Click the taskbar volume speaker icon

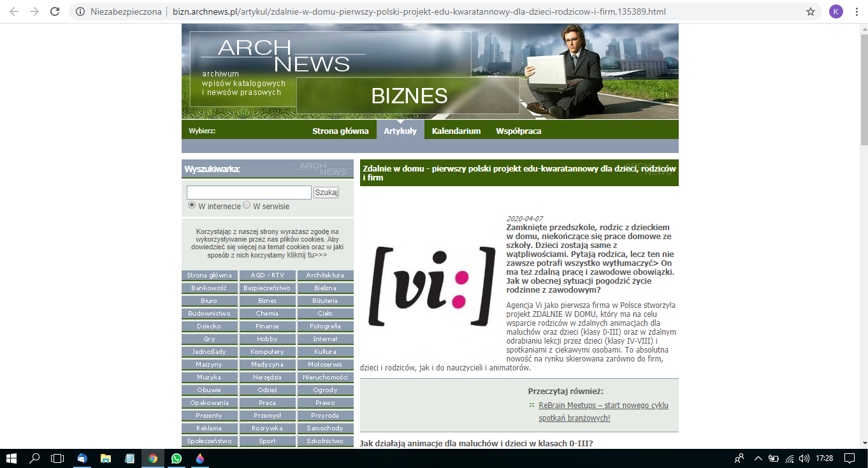point(804,458)
